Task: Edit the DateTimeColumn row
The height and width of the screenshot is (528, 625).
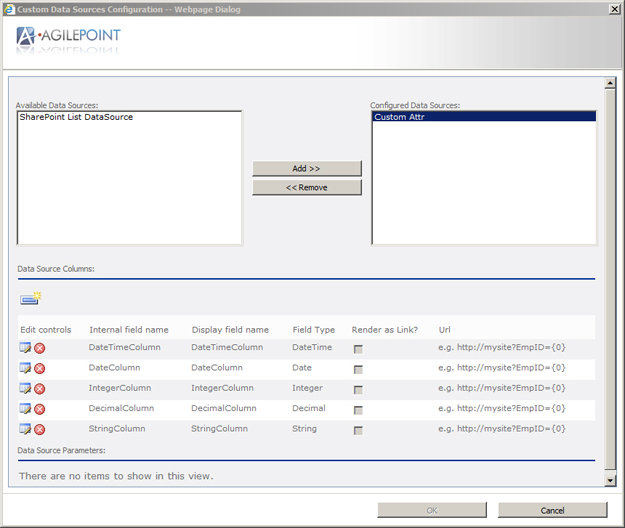Action: [x=25, y=348]
